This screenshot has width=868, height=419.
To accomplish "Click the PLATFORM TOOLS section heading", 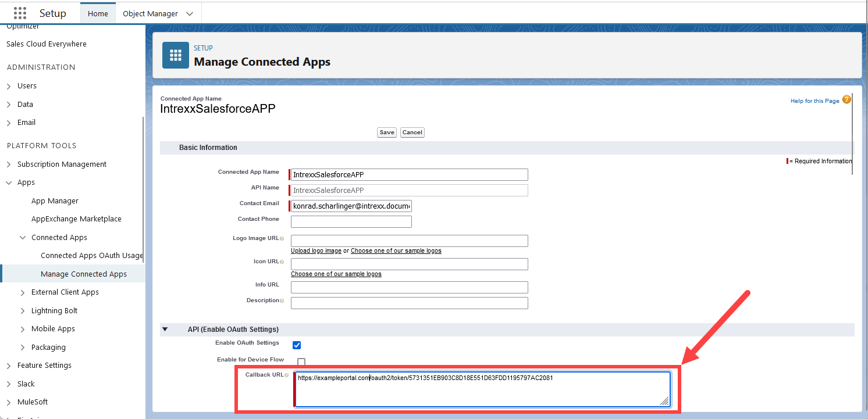I will click(42, 146).
